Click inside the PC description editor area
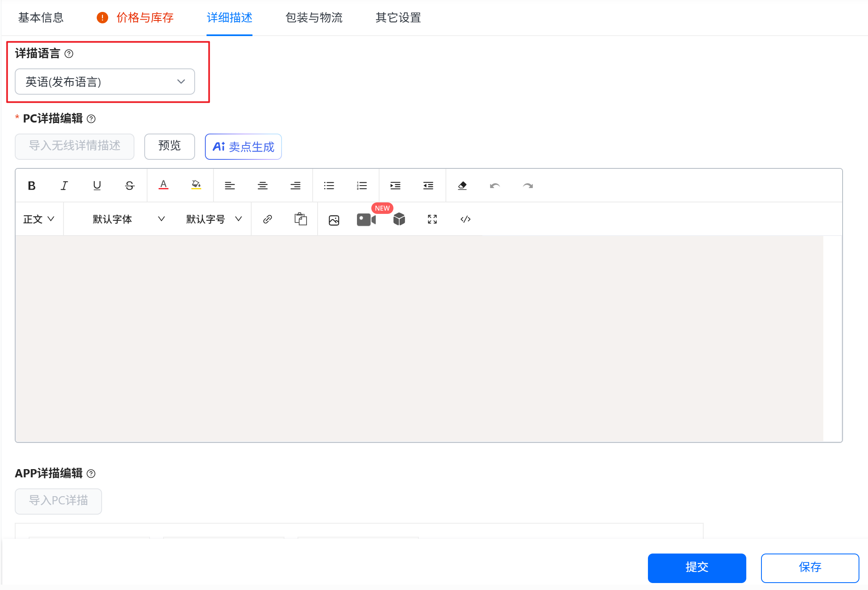This screenshot has width=868, height=590. 418,338
